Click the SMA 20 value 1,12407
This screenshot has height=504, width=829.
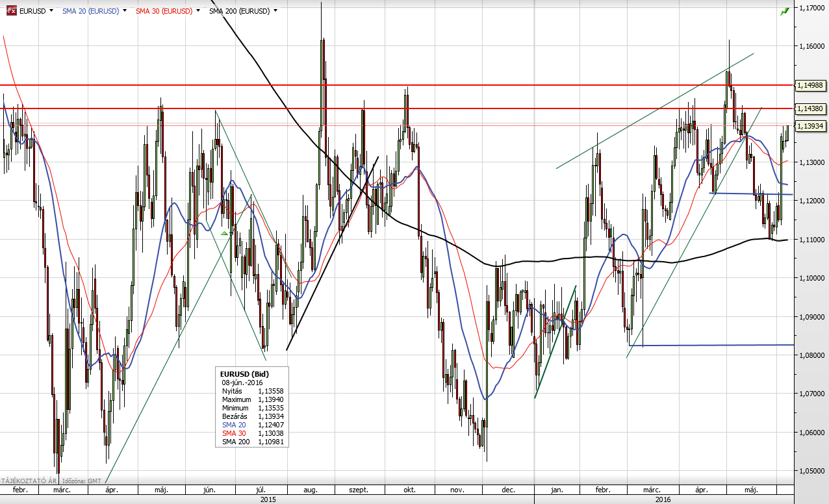(x=271, y=425)
